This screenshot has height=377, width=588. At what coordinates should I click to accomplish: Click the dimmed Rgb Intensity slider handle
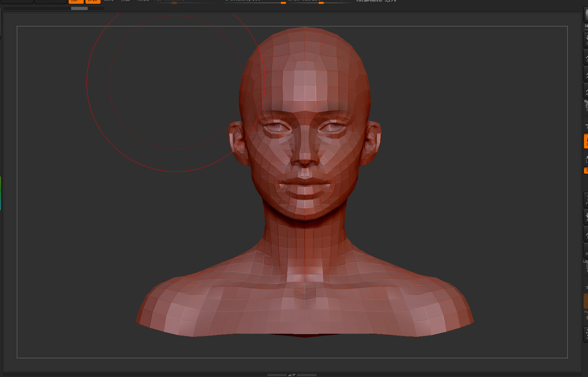tap(174, 3)
